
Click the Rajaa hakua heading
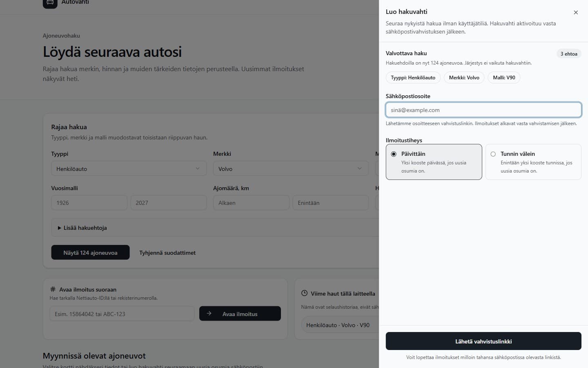click(x=69, y=127)
